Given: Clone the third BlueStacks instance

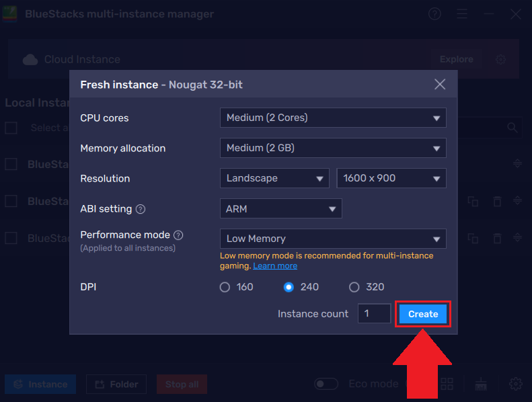Looking at the screenshot, I should tap(473, 238).
